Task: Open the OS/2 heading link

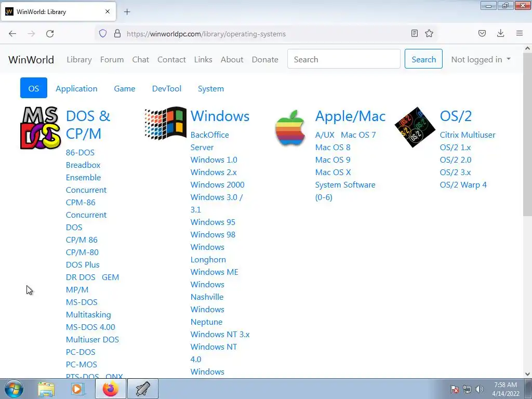Action: click(x=456, y=116)
